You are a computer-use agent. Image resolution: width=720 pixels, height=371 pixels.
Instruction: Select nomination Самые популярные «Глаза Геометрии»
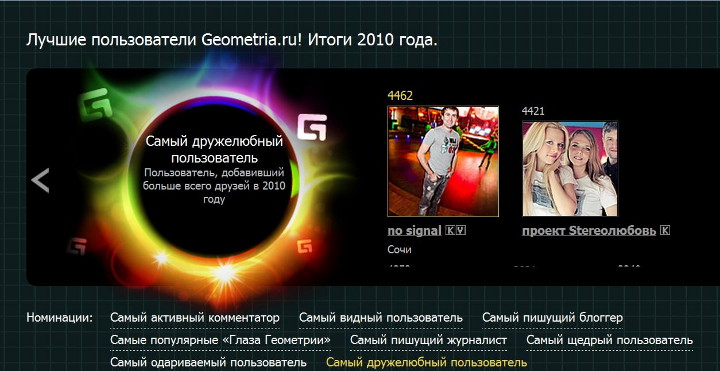click(x=220, y=341)
